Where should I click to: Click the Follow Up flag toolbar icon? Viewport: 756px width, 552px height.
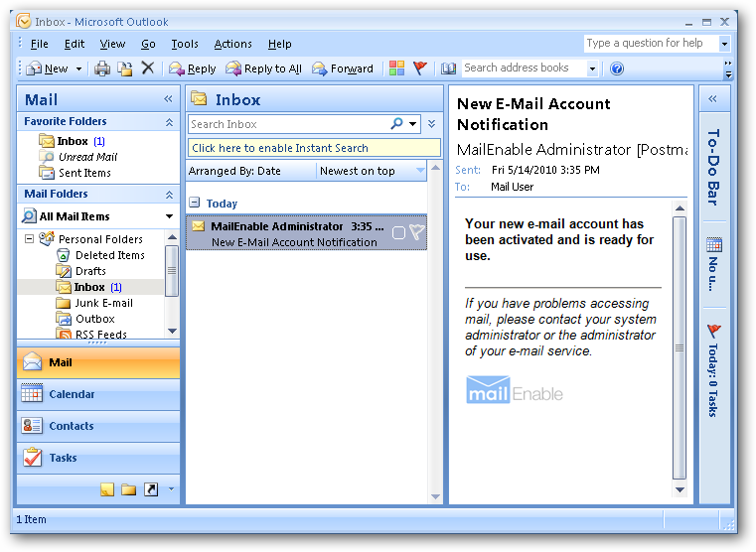(420, 69)
